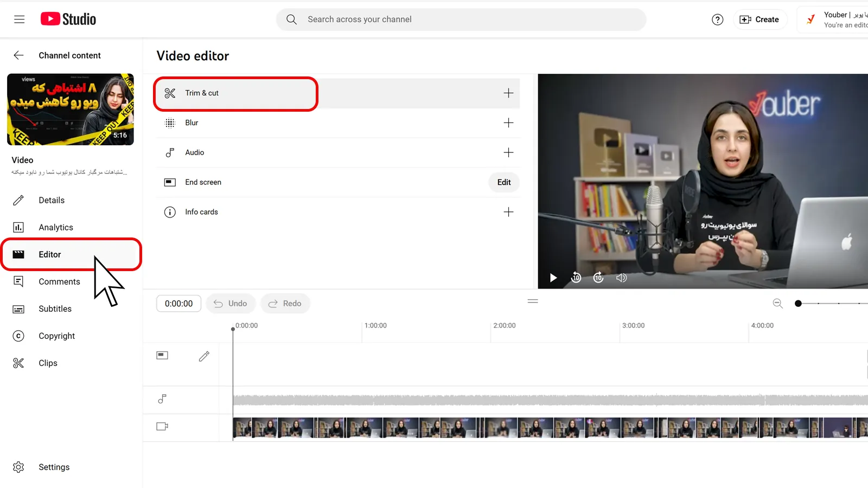
Task: Click the End screen Edit button
Action: (x=504, y=182)
